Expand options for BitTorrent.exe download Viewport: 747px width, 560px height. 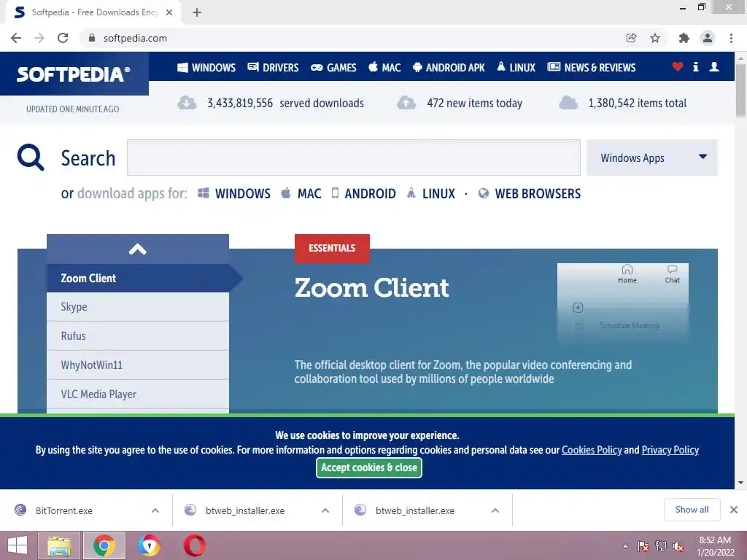point(155,510)
